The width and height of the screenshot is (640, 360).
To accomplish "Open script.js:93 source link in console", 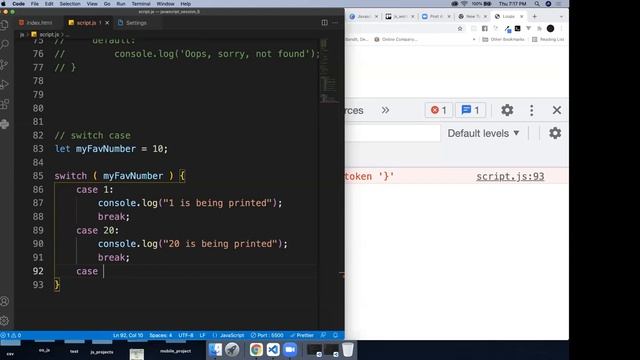I will point(510,176).
